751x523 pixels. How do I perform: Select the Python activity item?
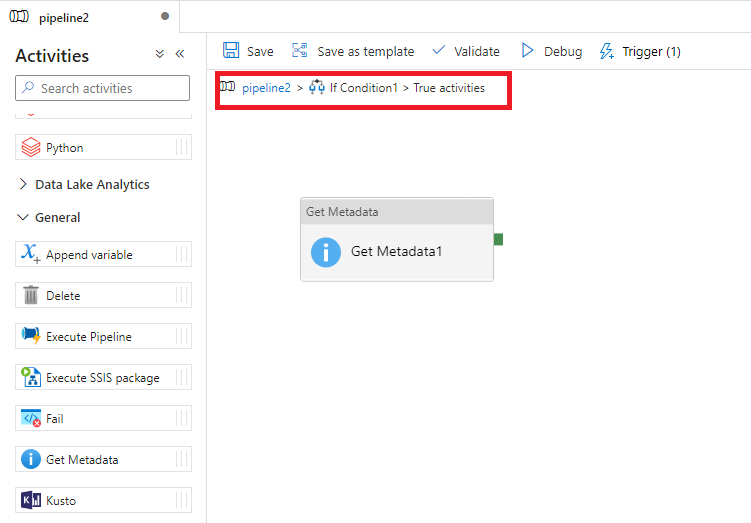click(x=103, y=147)
